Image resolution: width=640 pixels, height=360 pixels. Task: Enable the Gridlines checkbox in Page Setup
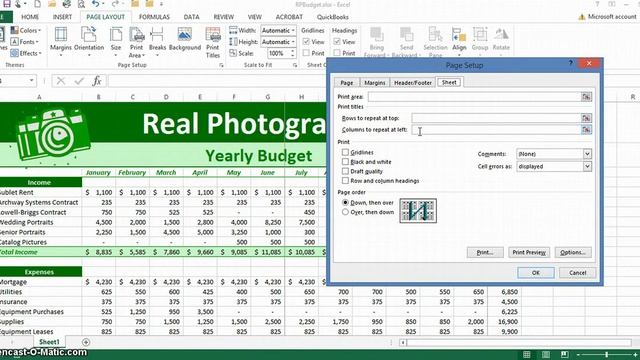point(345,152)
